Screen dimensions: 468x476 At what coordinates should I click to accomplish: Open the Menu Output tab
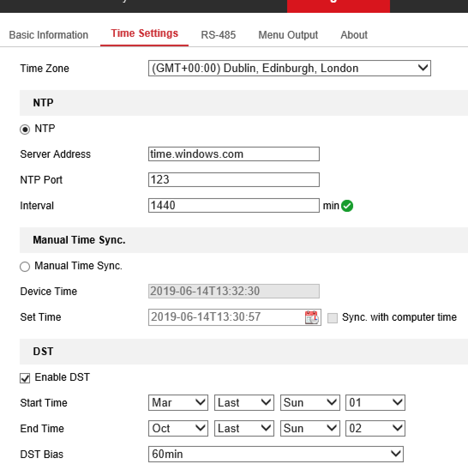pos(288,35)
